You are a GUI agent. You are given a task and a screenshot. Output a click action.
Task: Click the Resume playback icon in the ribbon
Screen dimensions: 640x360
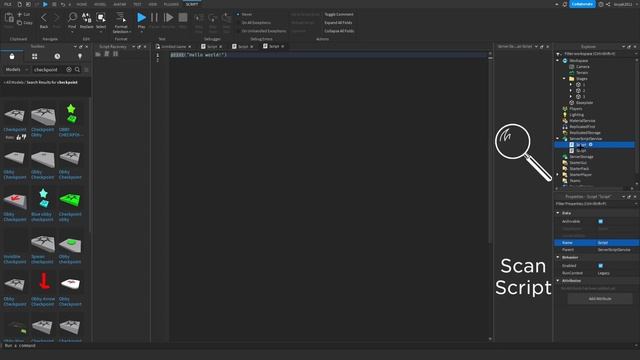click(x=168, y=17)
